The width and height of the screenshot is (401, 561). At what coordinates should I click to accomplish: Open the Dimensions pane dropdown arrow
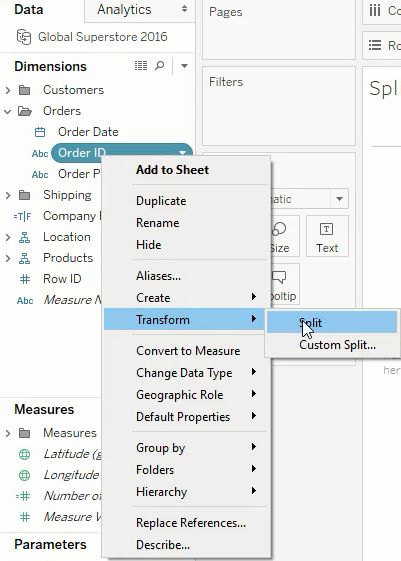pyautogui.click(x=184, y=66)
